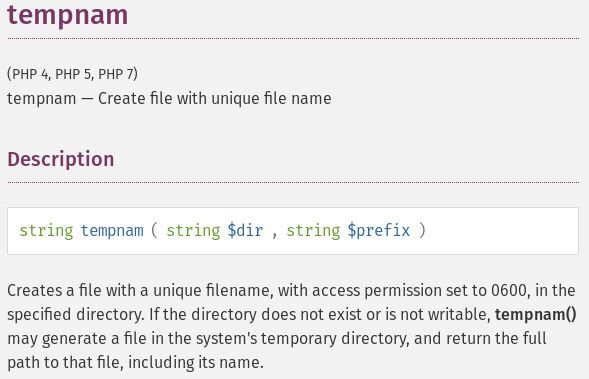Select the return type string in signature

(x=46, y=231)
